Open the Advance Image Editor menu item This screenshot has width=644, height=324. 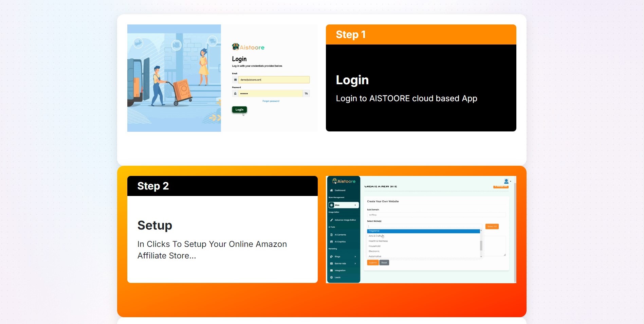coord(343,220)
